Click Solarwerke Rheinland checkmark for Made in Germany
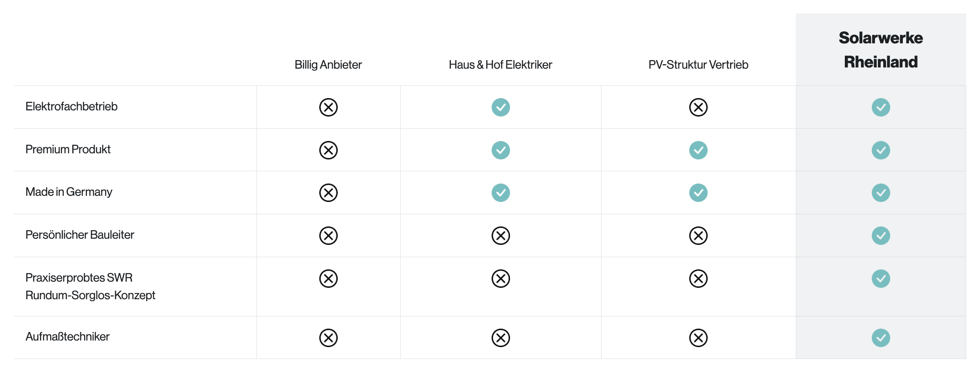Screen dimensions: 980x372 point(881,193)
